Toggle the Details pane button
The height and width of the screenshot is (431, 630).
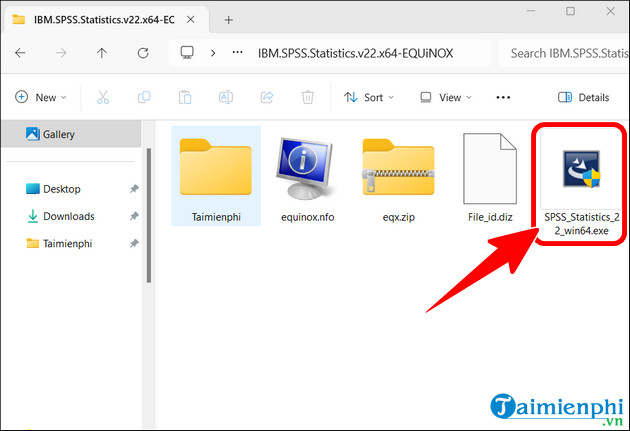point(583,97)
